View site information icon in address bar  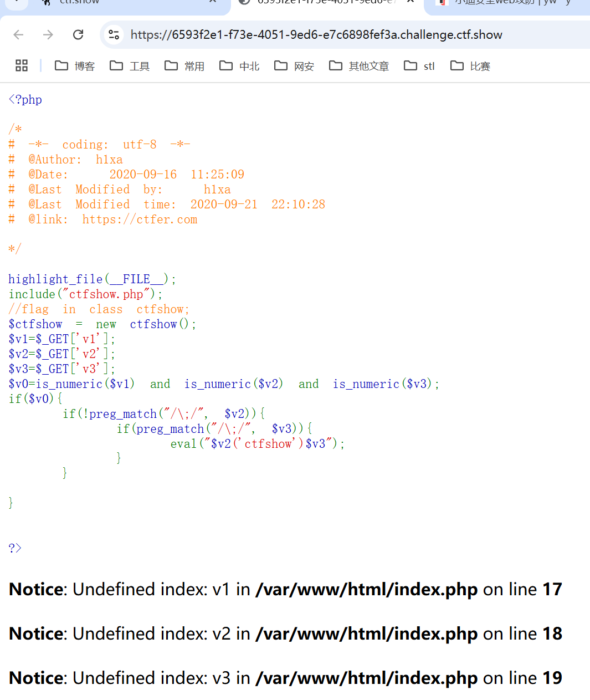[x=114, y=35]
